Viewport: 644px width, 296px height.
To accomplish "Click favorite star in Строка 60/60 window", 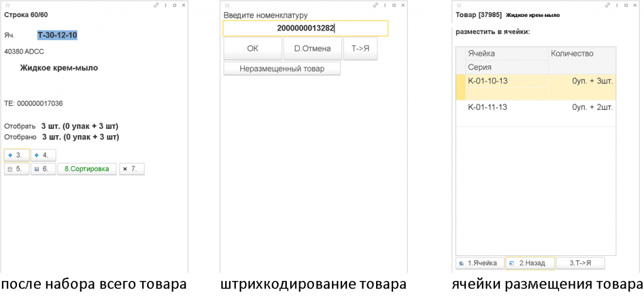I will coord(8,5).
